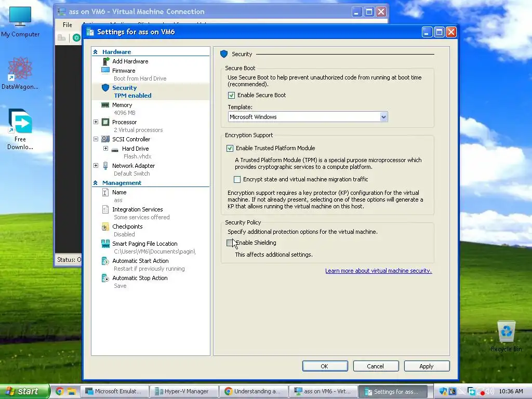
Task: Uncheck Enable Secure Boot checkbox
Action: 231,96
